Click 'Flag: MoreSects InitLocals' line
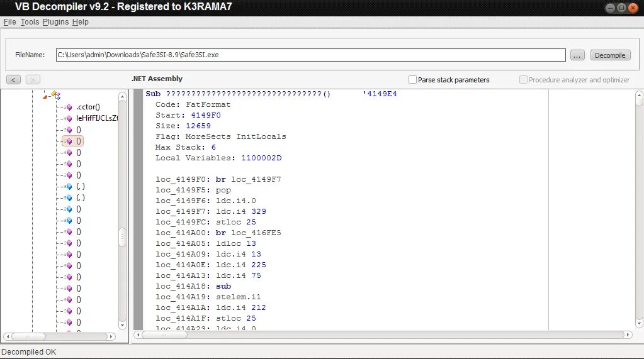 click(220, 136)
